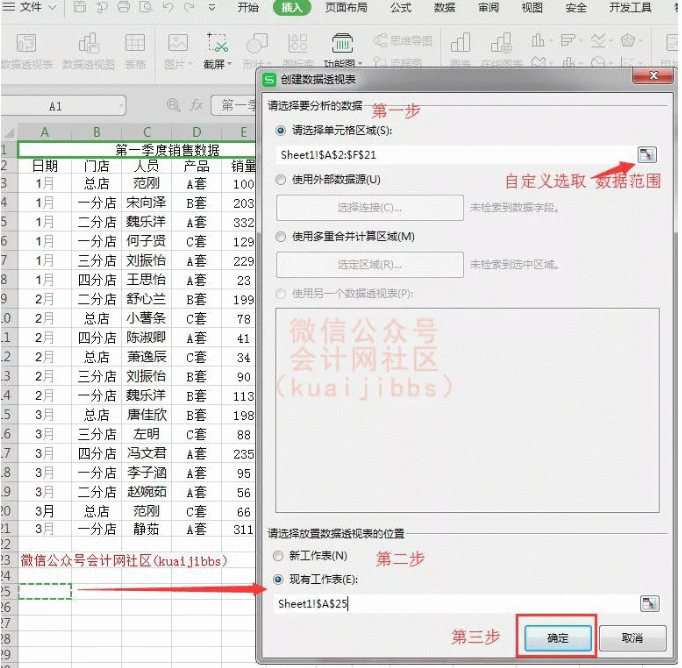
Task: Click the 功能图 icon
Action: click(x=342, y=43)
